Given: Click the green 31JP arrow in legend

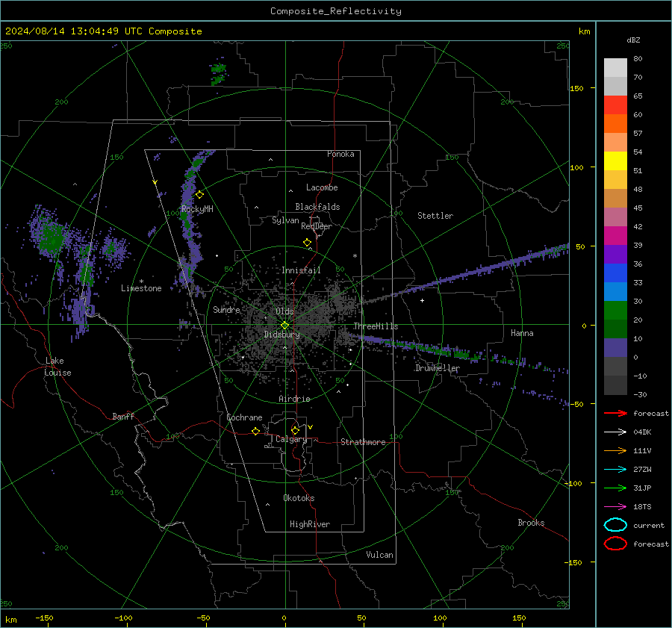Looking at the screenshot, I should [x=615, y=488].
